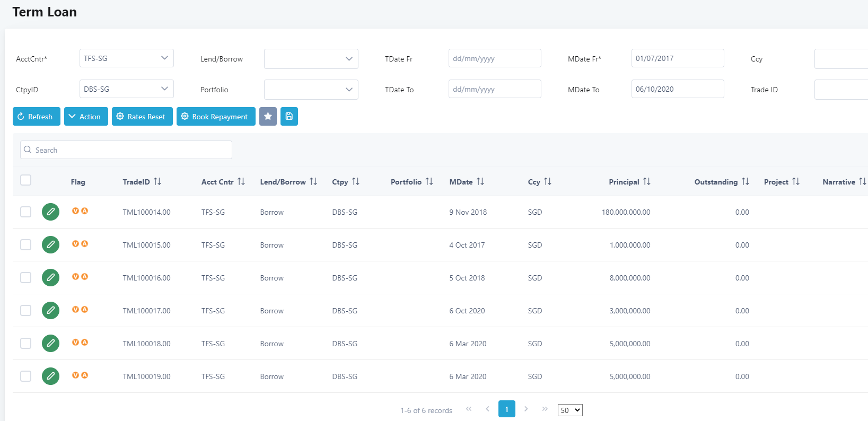Select page 1 in pagination
This screenshot has width=868, height=421.
(506, 409)
